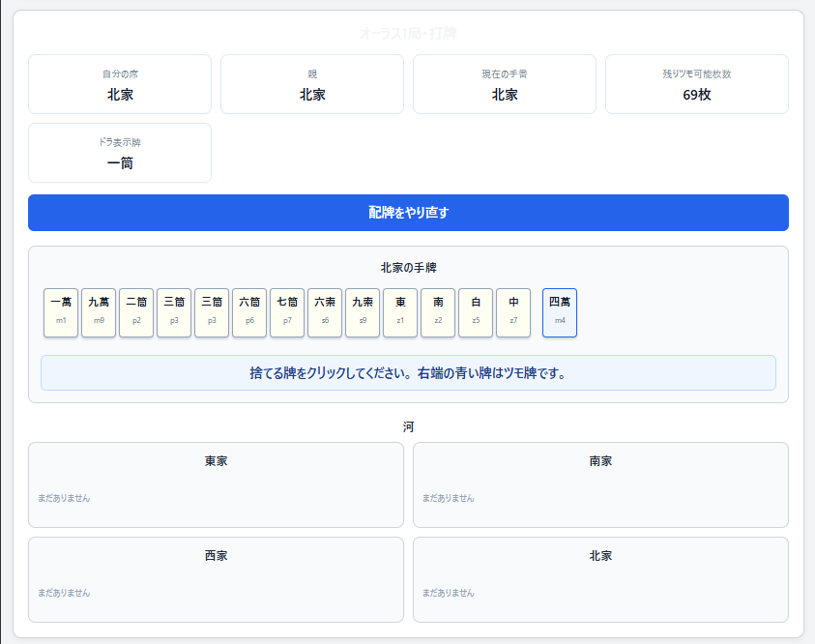Discard the 七筒 (p7) tile
Image resolution: width=815 pixels, height=644 pixels.
pyautogui.click(x=287, y=313)
